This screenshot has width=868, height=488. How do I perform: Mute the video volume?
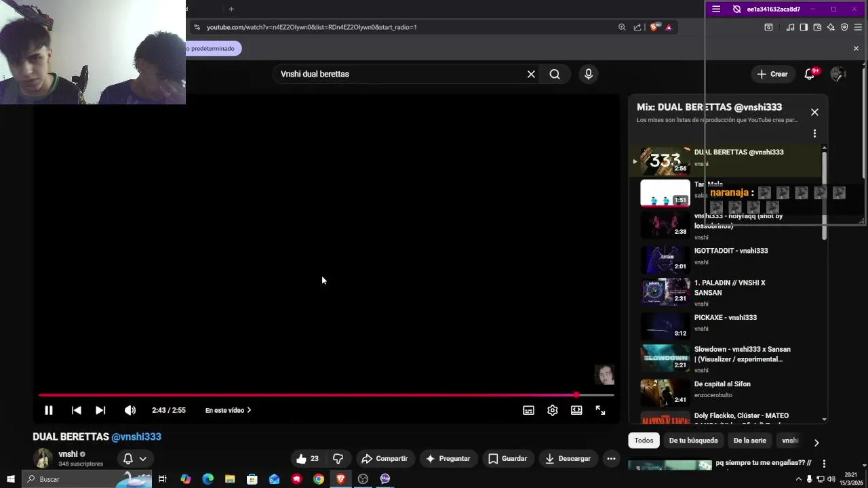point(130,410)
